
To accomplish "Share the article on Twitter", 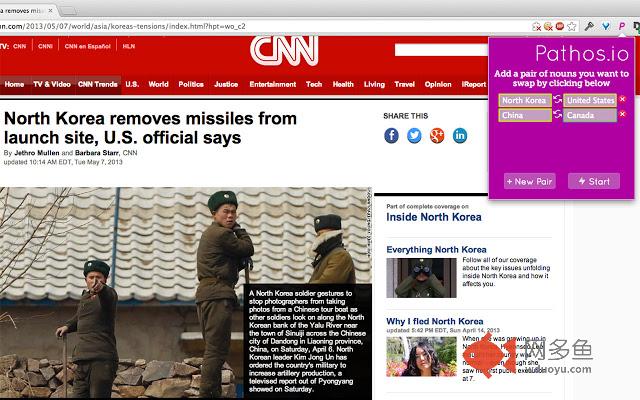I will pos(414,136).
